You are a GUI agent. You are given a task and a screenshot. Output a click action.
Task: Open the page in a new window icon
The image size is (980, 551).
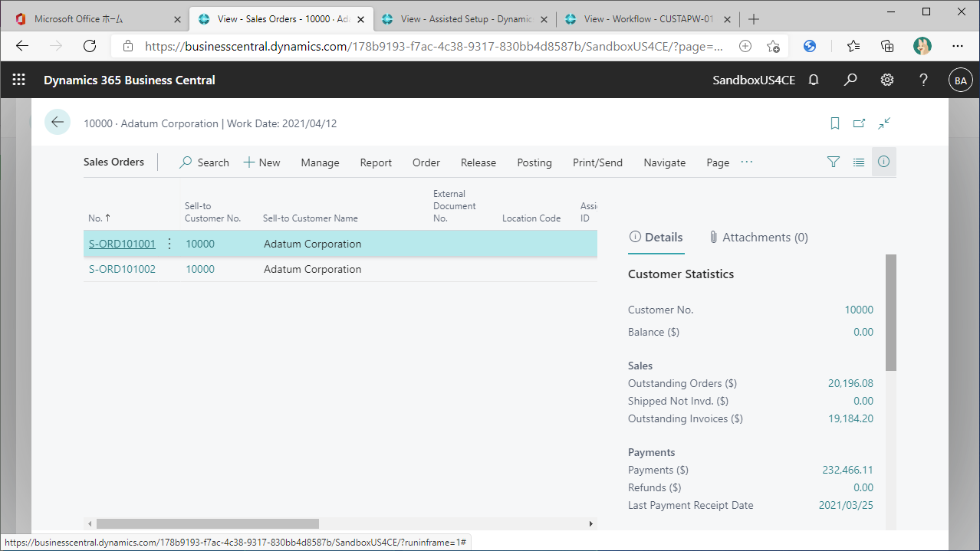point(859,123)
